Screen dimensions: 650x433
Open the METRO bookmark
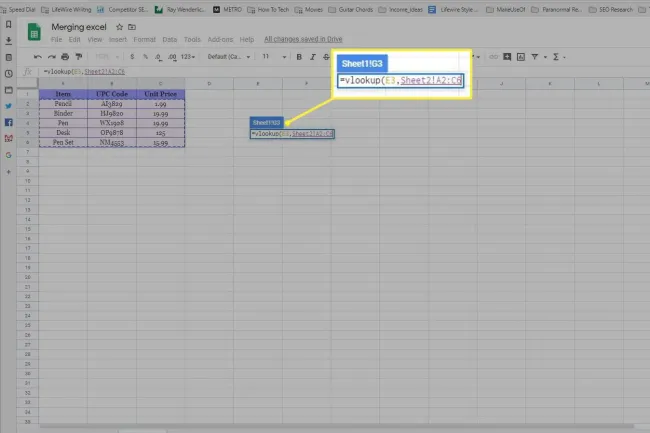coord(227,9)
